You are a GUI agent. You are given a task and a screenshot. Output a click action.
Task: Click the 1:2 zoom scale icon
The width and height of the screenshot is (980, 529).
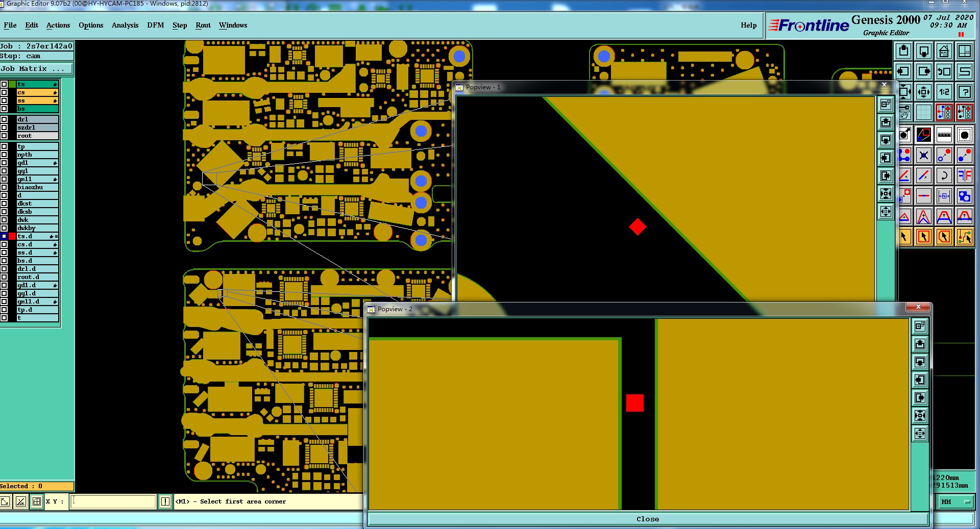pyautogui.click(x=944, y=92)
